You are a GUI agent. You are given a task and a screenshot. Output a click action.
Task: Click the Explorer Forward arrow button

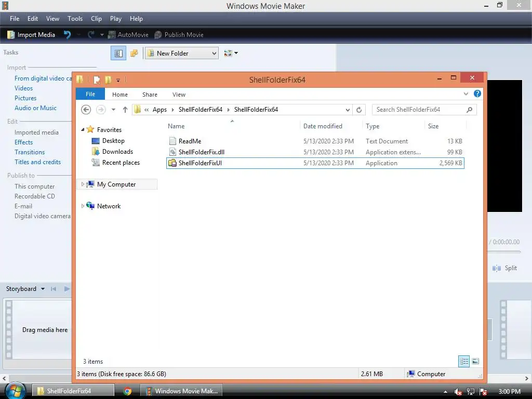101,110
